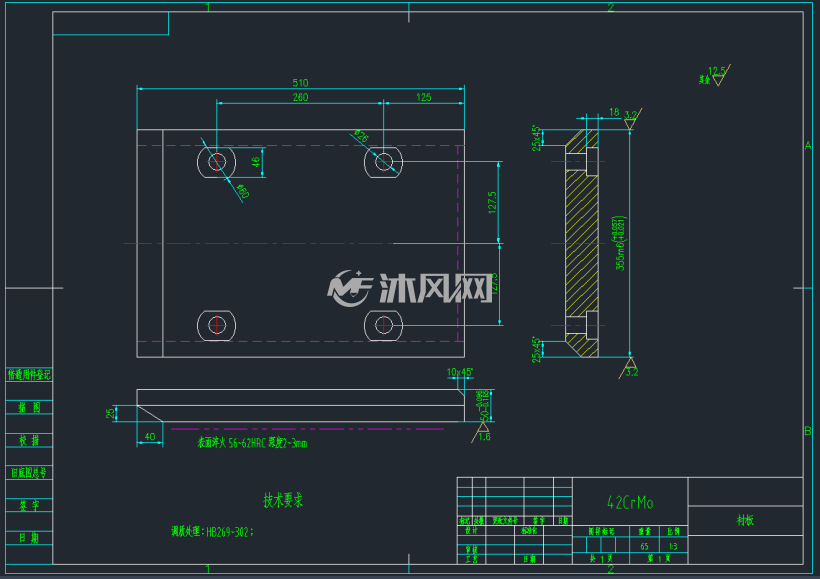Click the 3.2 roughness symbol atop the section view
The image size is (820, 579).
click(x=632, y=119)
